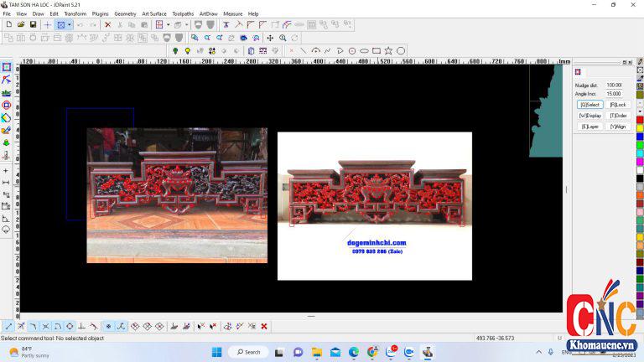This screenshot has width=644, height=362.
Task: Select the ellipse draw tool
Action: point(364,51)
